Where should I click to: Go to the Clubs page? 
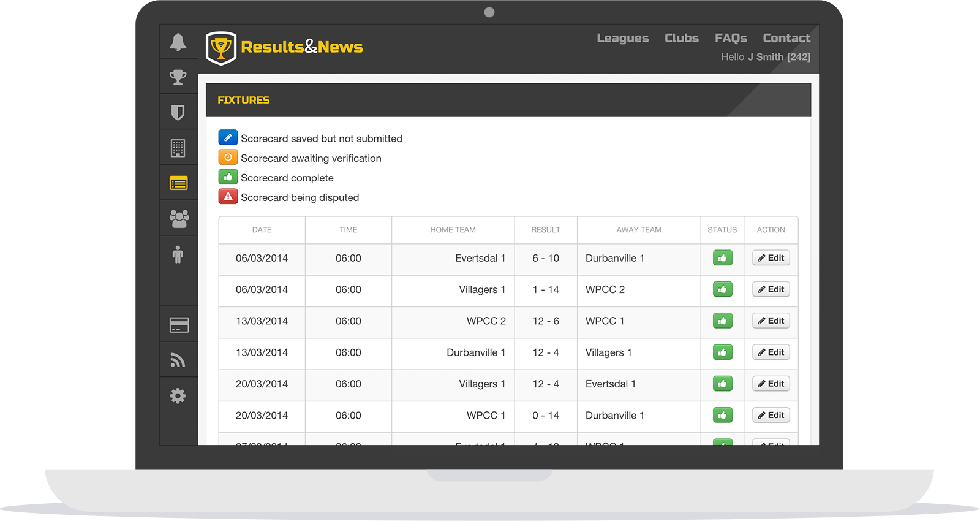681,38
